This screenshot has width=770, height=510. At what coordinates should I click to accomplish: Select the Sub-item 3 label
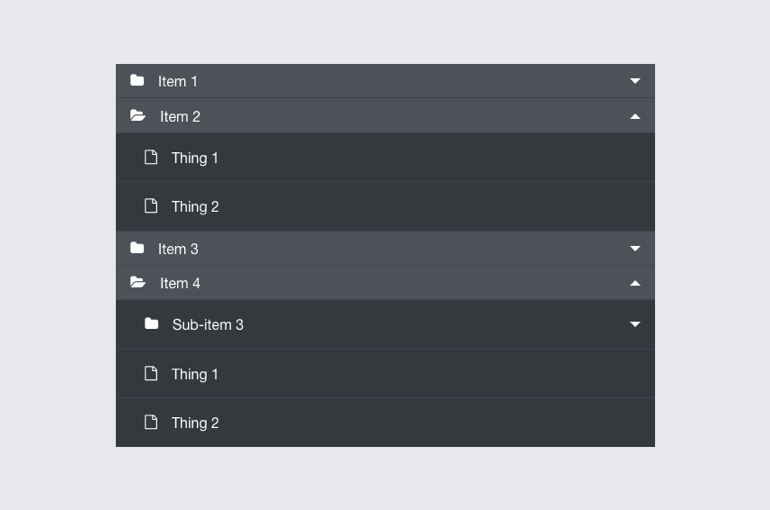[x=208, y=325]
